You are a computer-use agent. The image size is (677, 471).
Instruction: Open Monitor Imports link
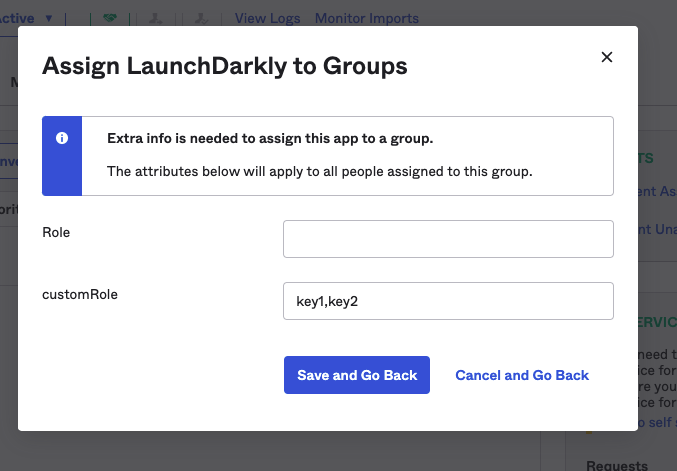pyautogui.click(x=367, y=18)
